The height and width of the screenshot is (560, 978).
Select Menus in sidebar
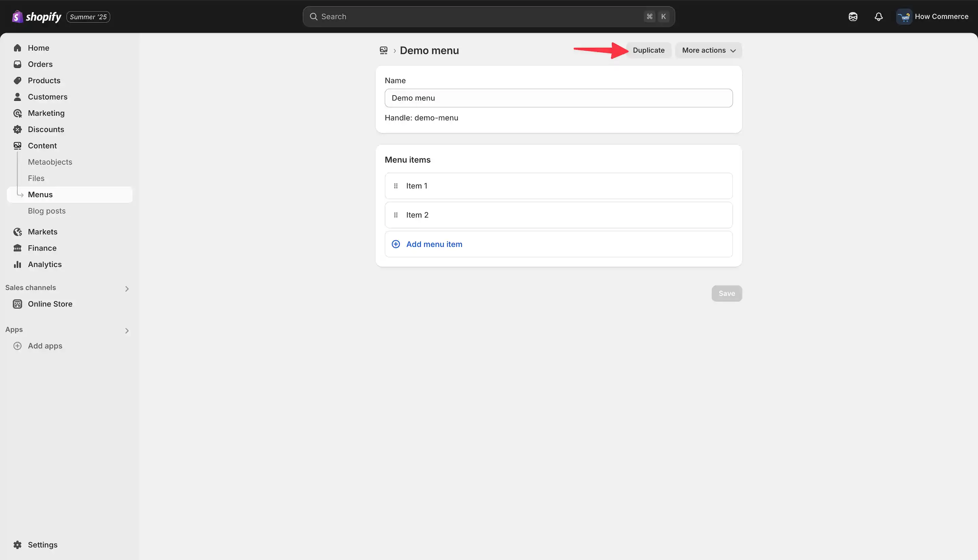click(x=70, y=194)
